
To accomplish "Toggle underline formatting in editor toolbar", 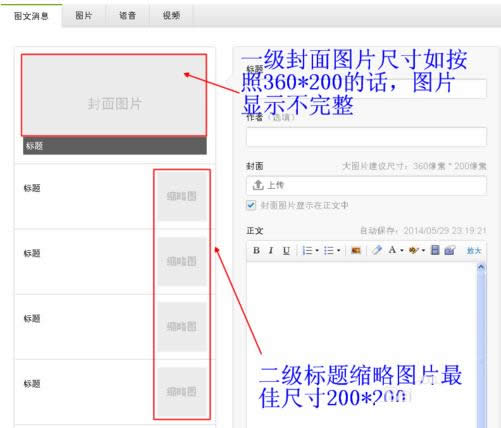I will (x=286, y=250).
